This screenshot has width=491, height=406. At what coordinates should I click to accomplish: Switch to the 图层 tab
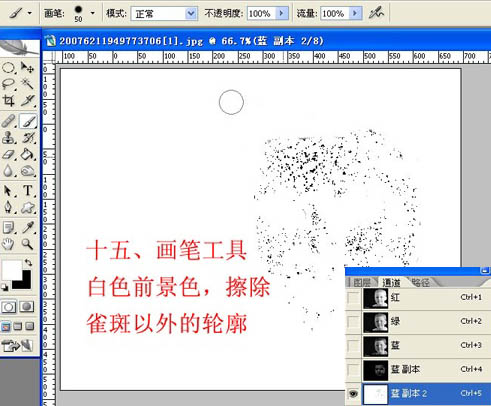click(x=362, y=283)
